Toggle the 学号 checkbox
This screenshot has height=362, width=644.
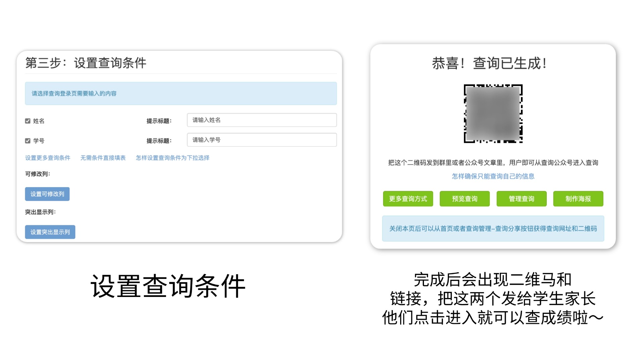[x=28, y=141]
